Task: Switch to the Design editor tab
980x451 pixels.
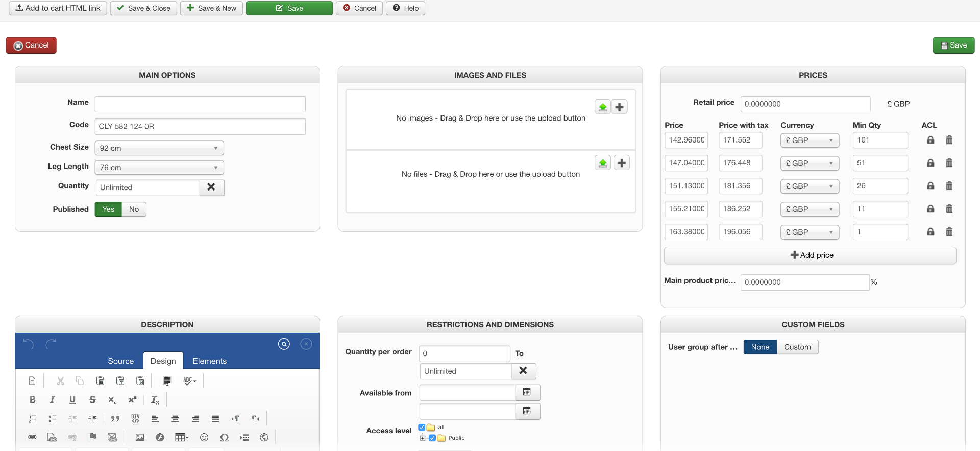Action: click(163, 361)
